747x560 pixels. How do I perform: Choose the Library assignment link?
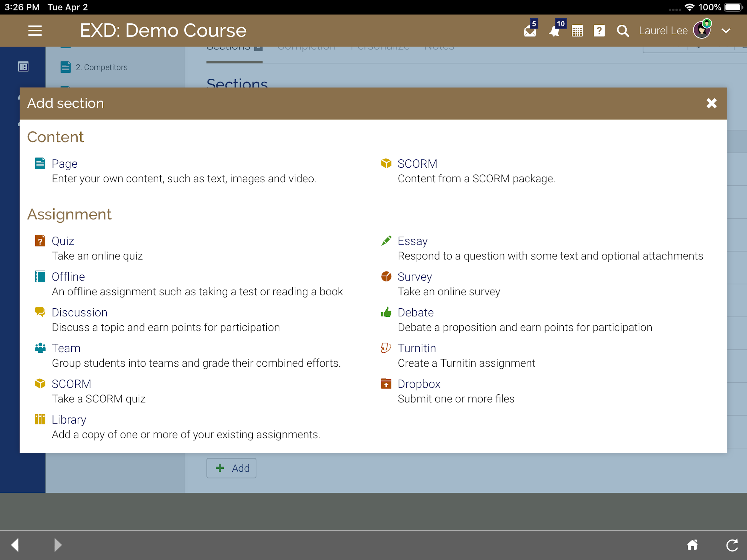click(69, 420)
